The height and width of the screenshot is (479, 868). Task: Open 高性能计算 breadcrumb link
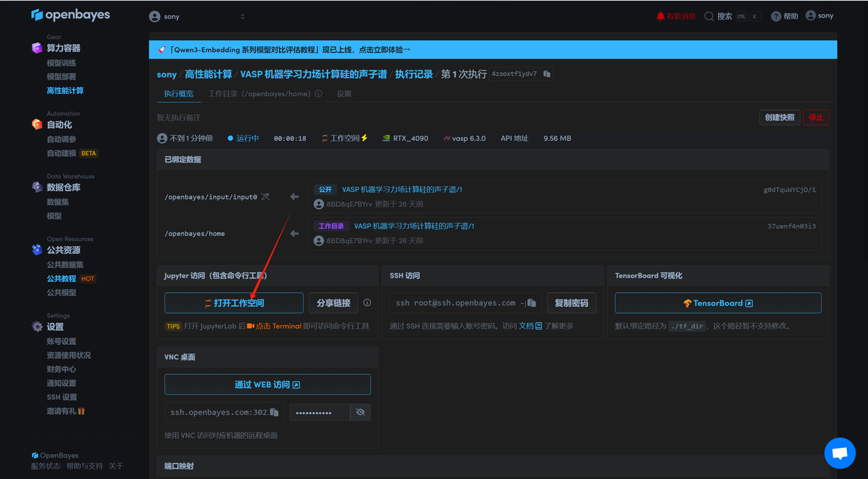(x=208, y=74)
